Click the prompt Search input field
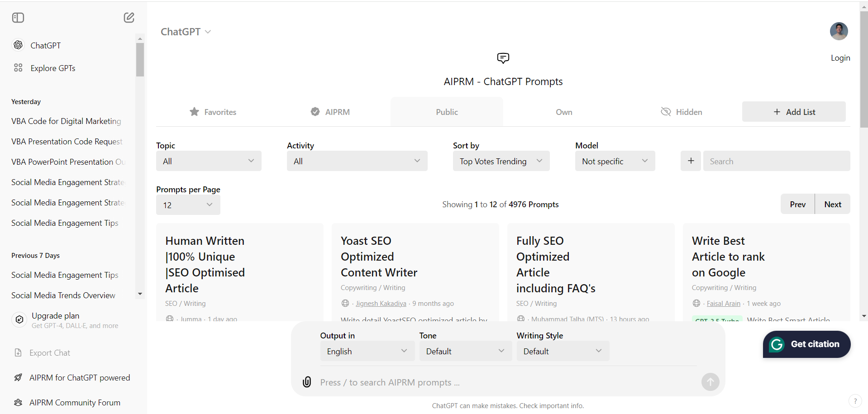This screenshot has width=868, height=414. [777, 161]
